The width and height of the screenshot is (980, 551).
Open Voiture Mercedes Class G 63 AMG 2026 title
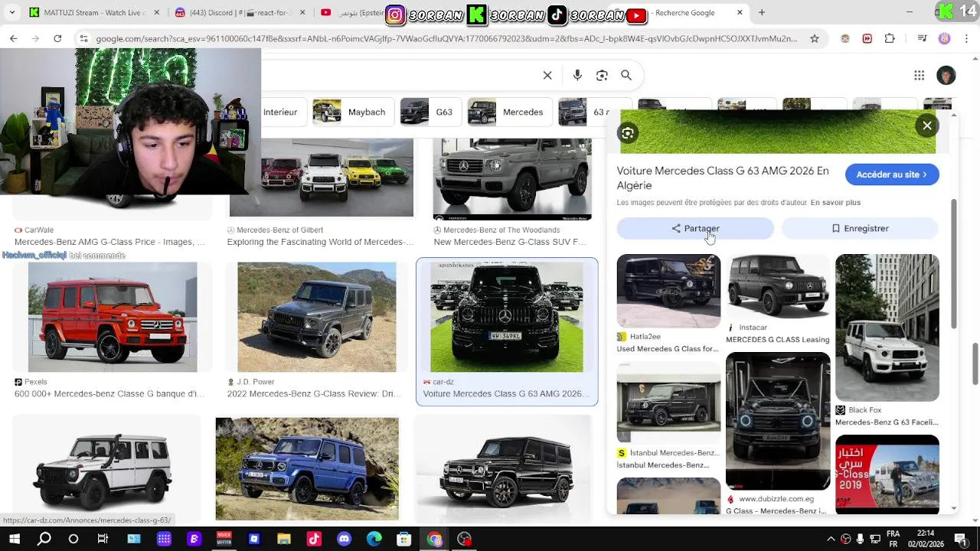(x=723, y=178)
